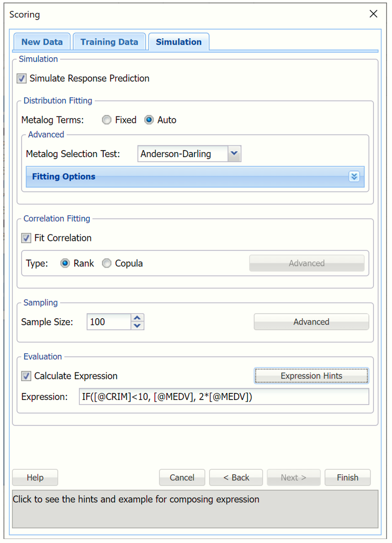Image resolution: width=392 pixels, height=543 pixels.
Task: Select Rank correlation type
Action: coord(65,263)
